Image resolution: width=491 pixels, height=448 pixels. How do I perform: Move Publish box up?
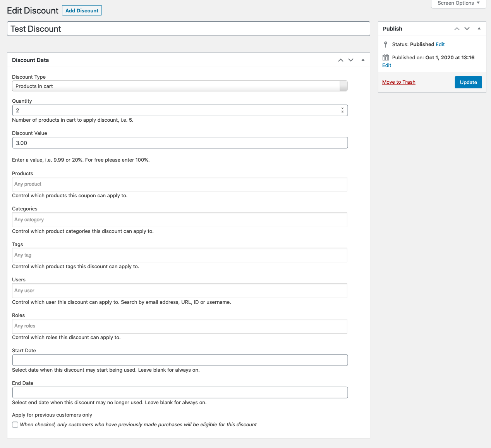point(457,29)
